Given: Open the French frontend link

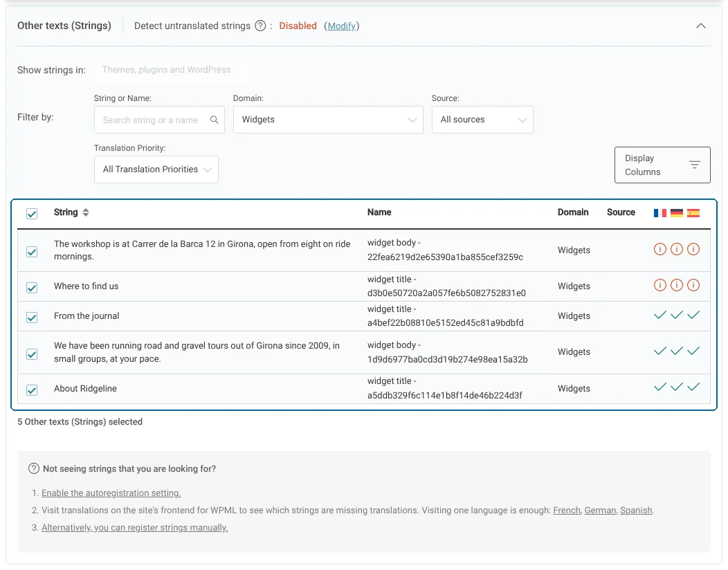Looking at the screenshot, I should pos(567,510).
